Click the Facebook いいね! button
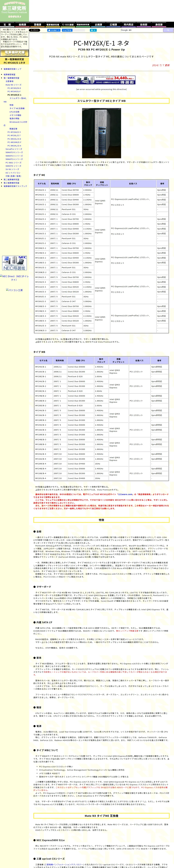 click(54, 30)
